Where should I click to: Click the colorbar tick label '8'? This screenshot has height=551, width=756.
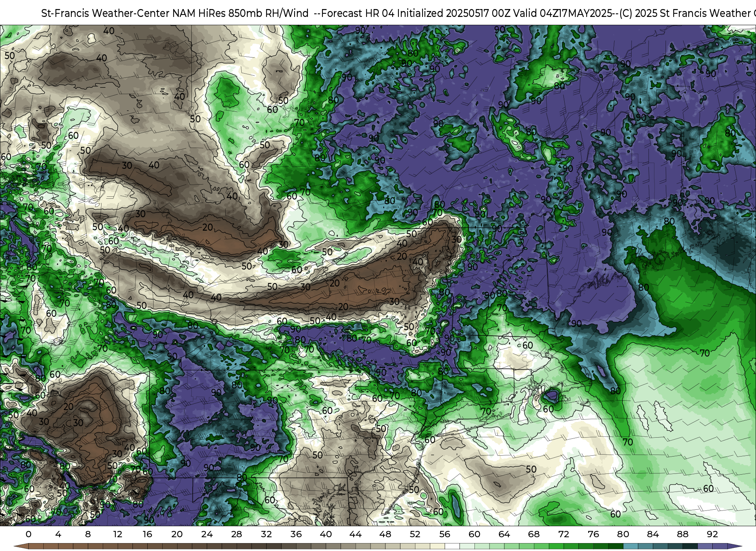(x=88, y=534)
